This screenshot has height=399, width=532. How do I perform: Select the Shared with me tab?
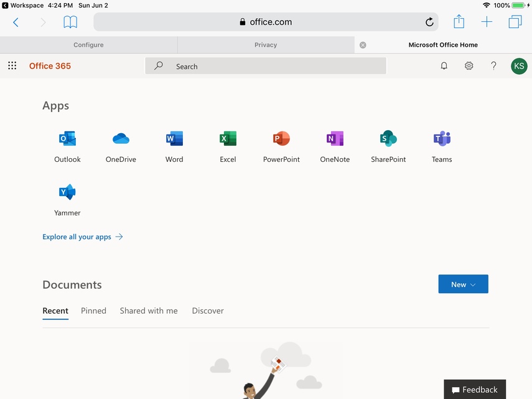coord(149,311)
